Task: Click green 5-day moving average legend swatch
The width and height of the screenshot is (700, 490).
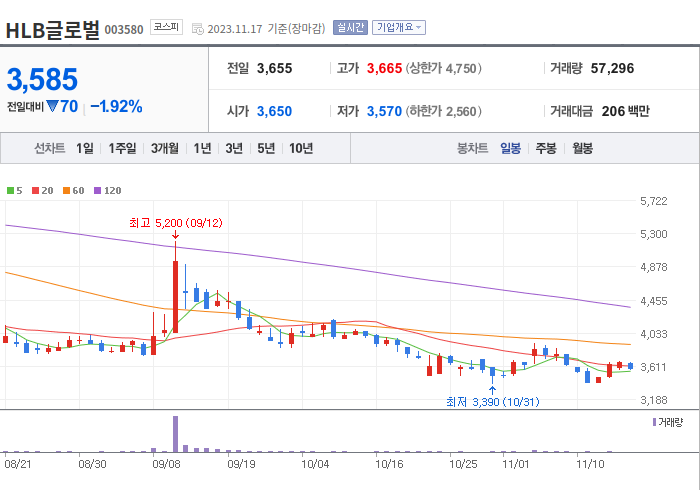Action: (11, 191)
